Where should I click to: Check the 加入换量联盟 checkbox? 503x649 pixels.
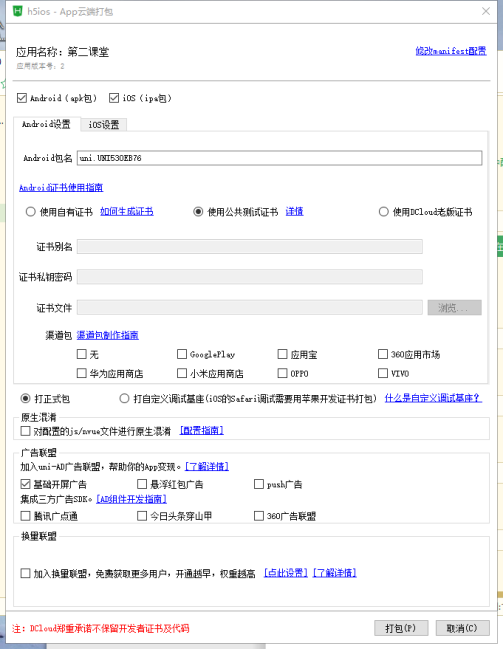(x=25, y=573)
